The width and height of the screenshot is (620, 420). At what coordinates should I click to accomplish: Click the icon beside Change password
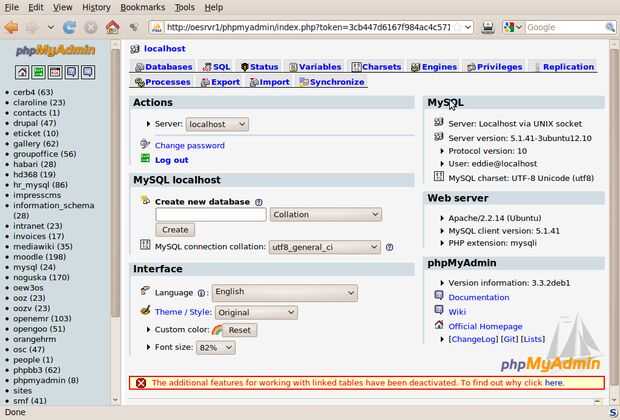[x=145, y=144]
